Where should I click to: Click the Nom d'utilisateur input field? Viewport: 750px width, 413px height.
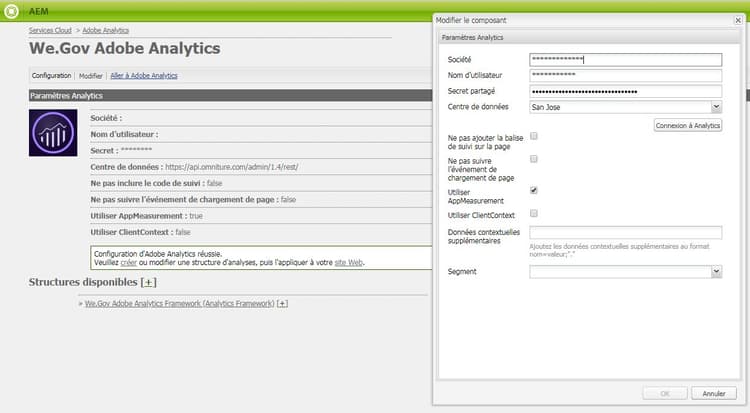[x=626, y=75]
